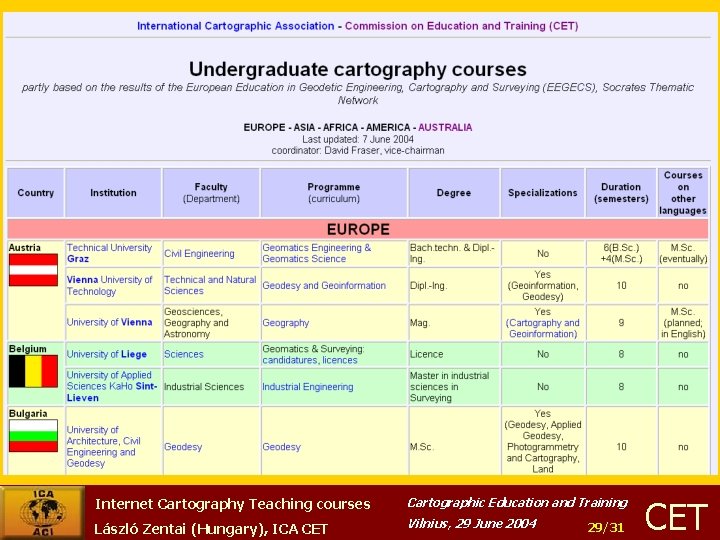Open University of Architecture, Civil Engineering link
720x540 pixels.
click(104, 446)
